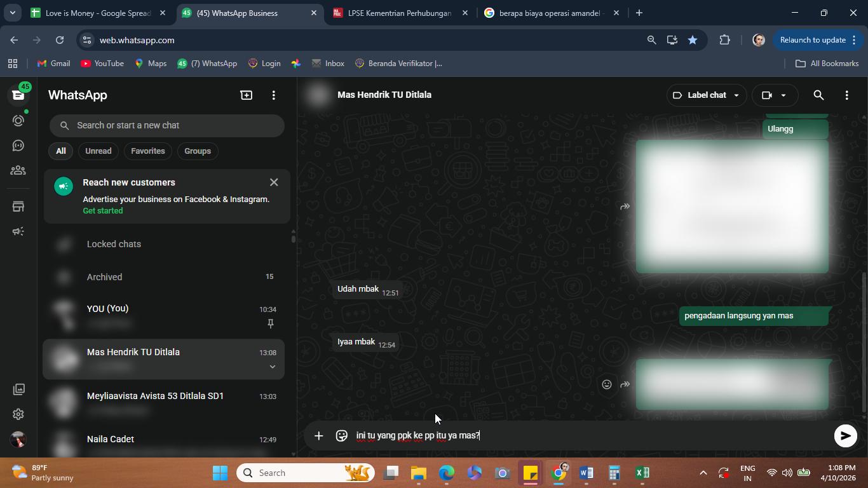
Task: Click the zoom magnifier in address bar
Action: point(651,40)
